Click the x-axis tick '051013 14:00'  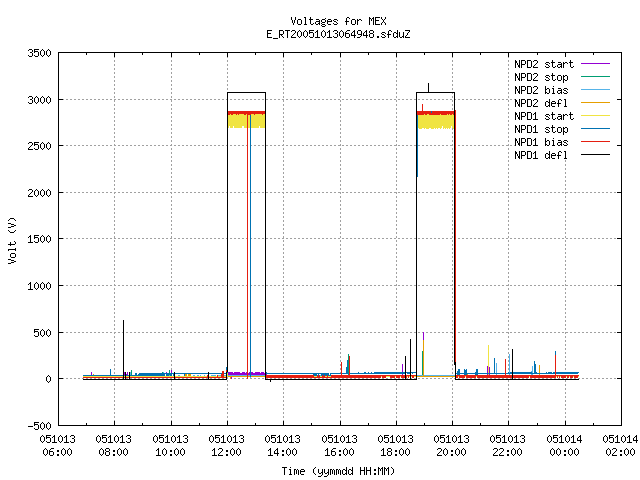click(283, 445)
